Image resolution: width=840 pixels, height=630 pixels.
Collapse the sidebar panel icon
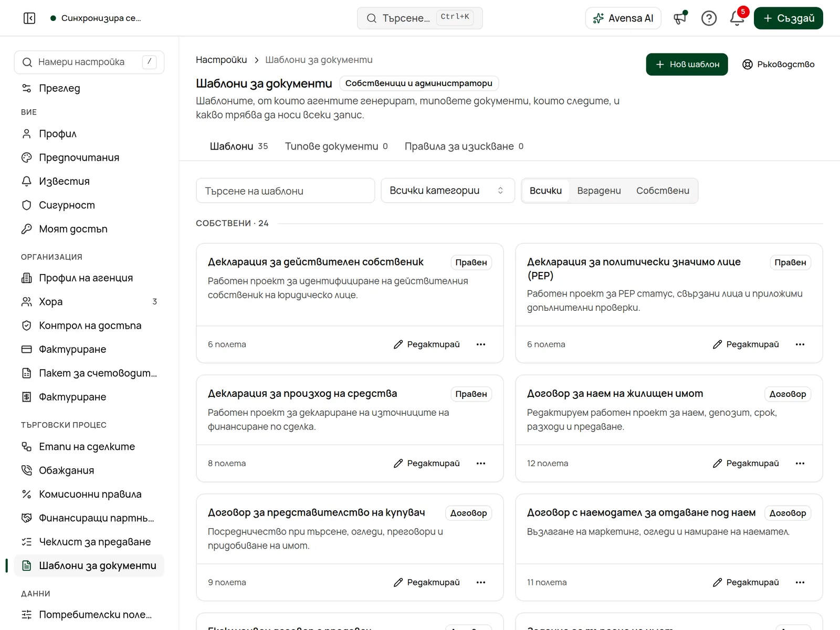29,18
